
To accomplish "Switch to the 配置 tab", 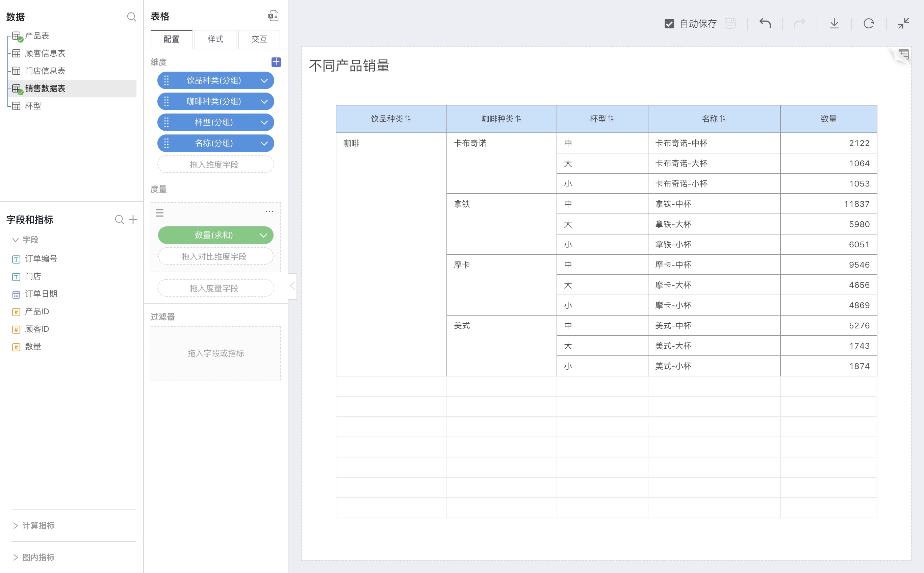I will click(172, 39).
